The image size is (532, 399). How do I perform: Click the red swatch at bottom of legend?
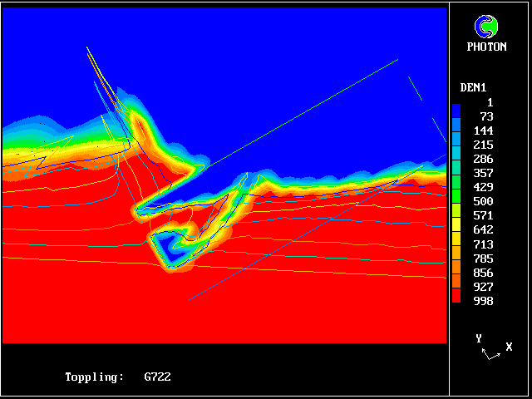[456, 295]
